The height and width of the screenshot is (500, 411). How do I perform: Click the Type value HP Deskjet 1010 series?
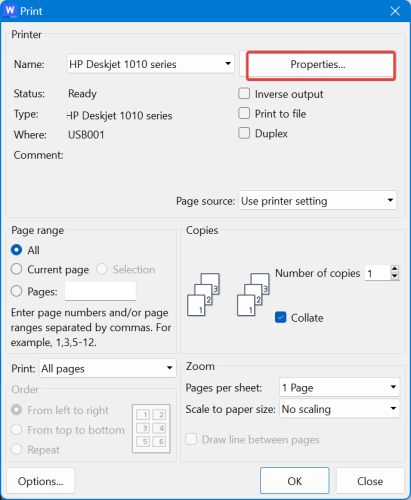(x=120, y=116)
